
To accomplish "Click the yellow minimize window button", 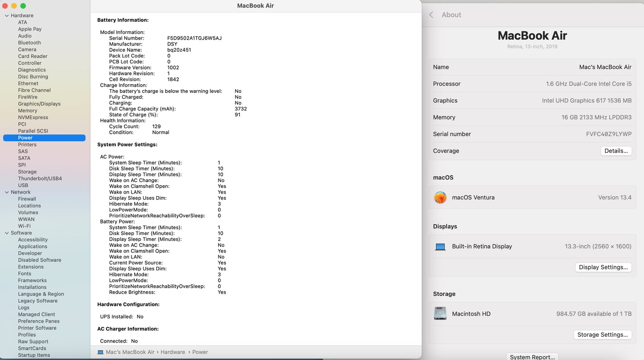I will point(14,6).
